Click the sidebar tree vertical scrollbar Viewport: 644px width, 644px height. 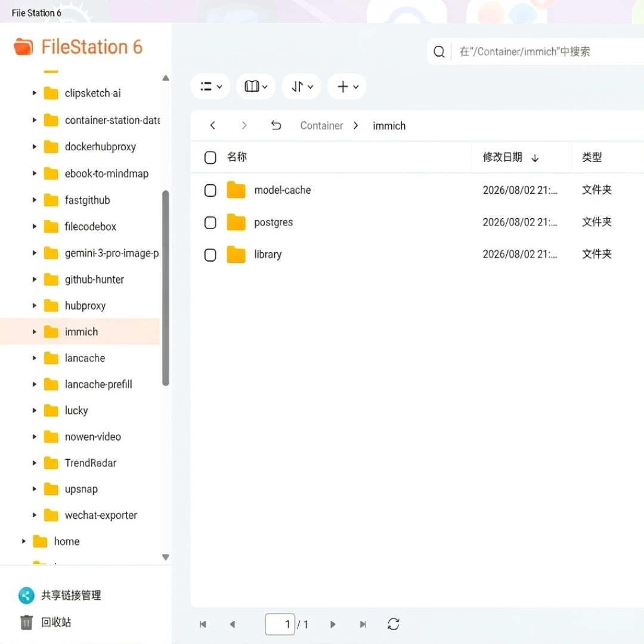pyautogui.click(x=166, y=288)
